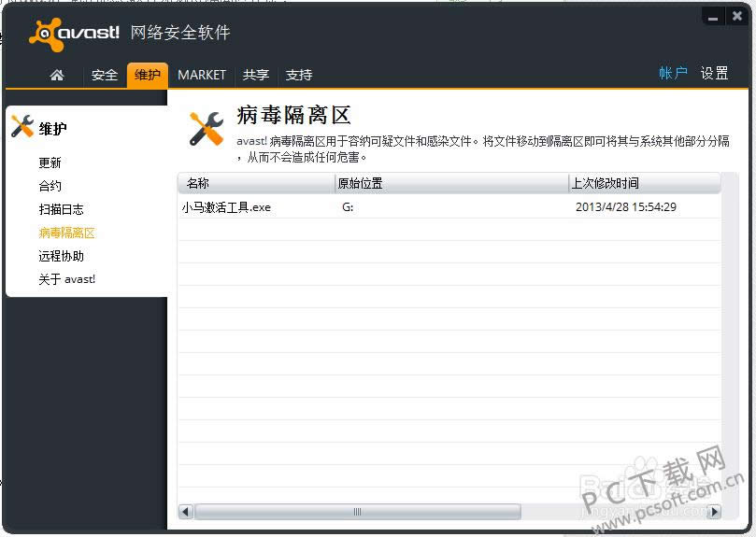Close the avast! window
The width and height of the screenshot is (756, 537).
coord(736,17)
